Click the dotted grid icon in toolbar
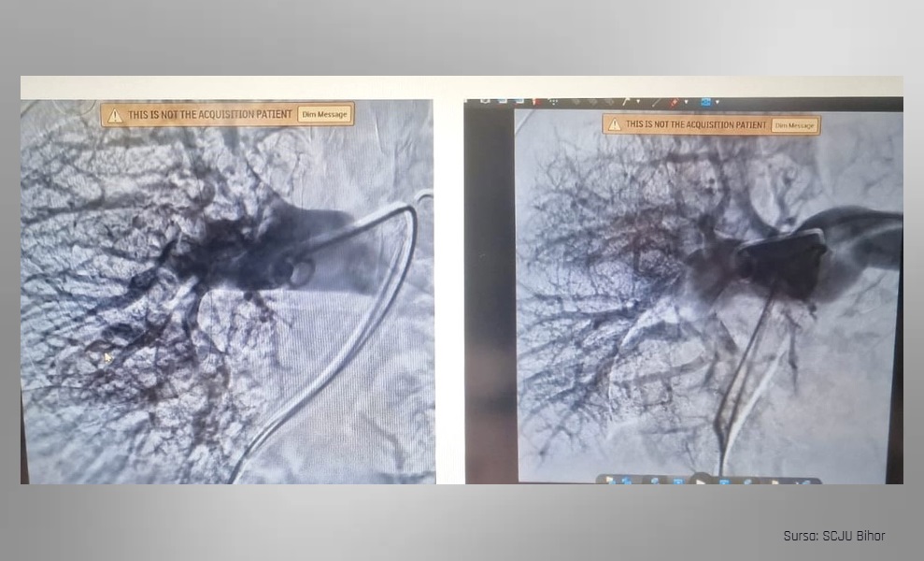The height and width of the screenshot is (561, 924). tap(553, 102)
